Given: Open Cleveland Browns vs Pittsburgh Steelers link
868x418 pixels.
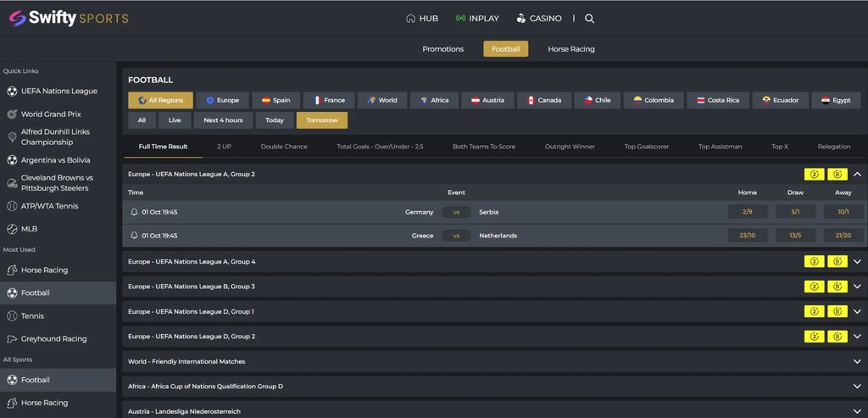Looking at the screenshot, I should (58, 182).
